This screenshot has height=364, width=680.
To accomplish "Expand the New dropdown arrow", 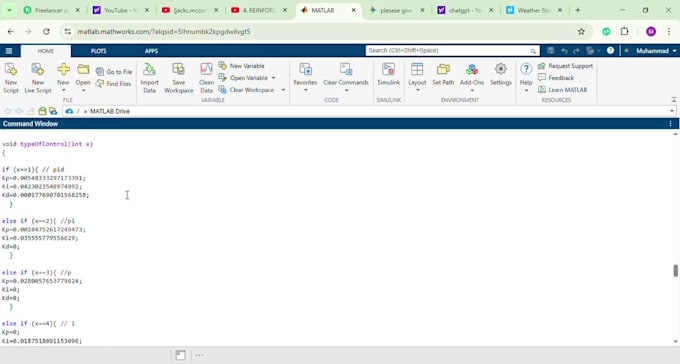I will (x=63, y=90).
